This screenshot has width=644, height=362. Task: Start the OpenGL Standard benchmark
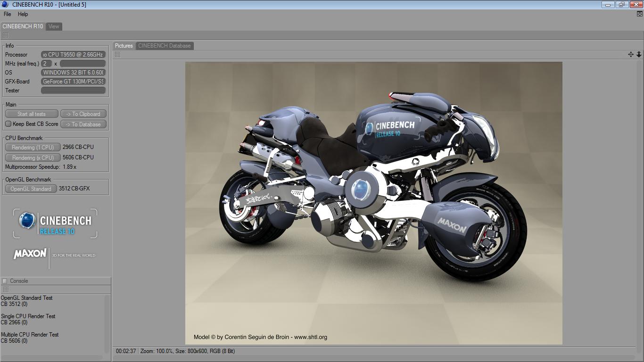click(31, 189)
